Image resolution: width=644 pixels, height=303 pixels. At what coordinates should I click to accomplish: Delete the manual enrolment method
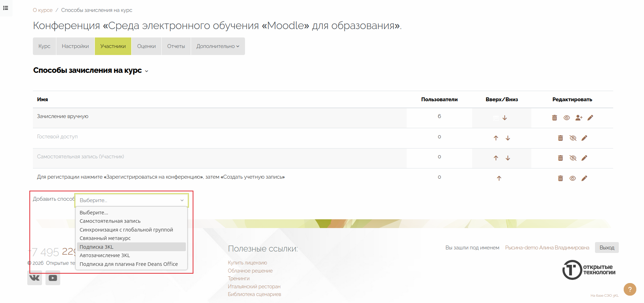(x=554, y=118)
